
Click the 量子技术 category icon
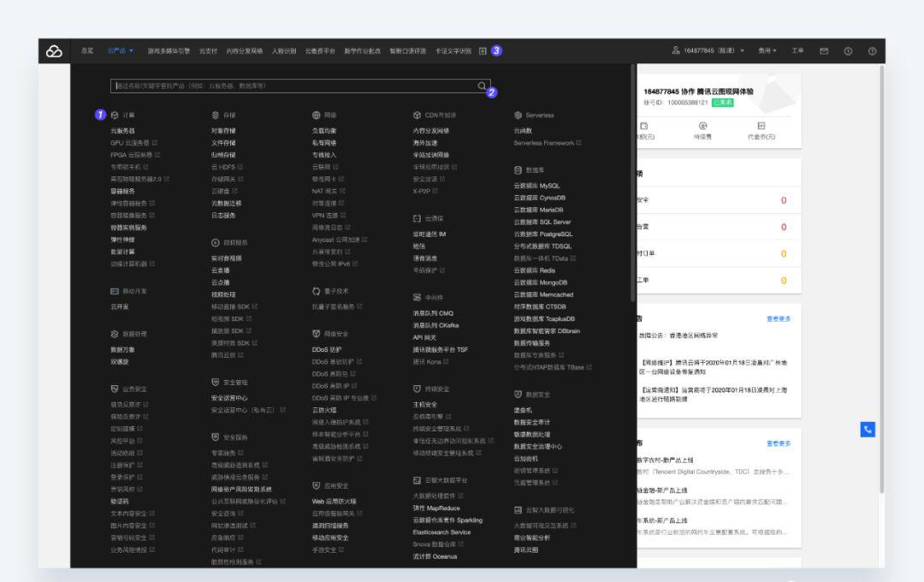tap(317, 291)
